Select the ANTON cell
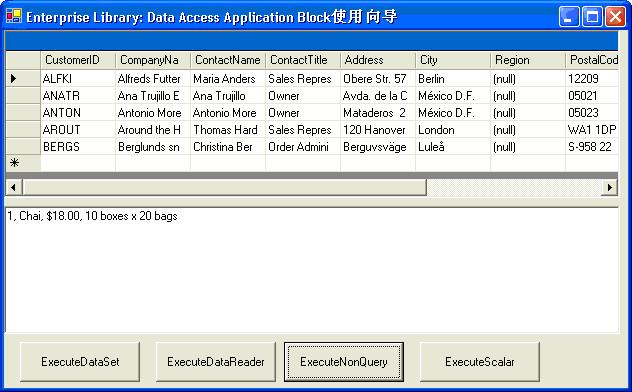This screenshot has height=392, width=632. 78,112
